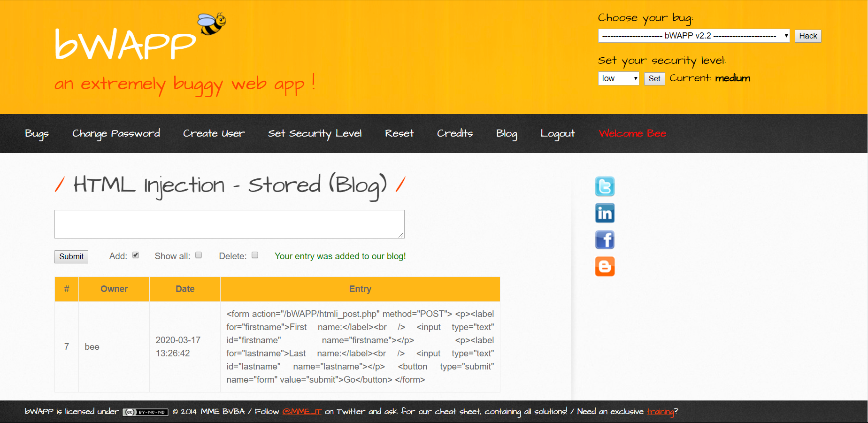Click the blog entry text area
The width and height of the screenshot is (868, 423).
(230, 224)
